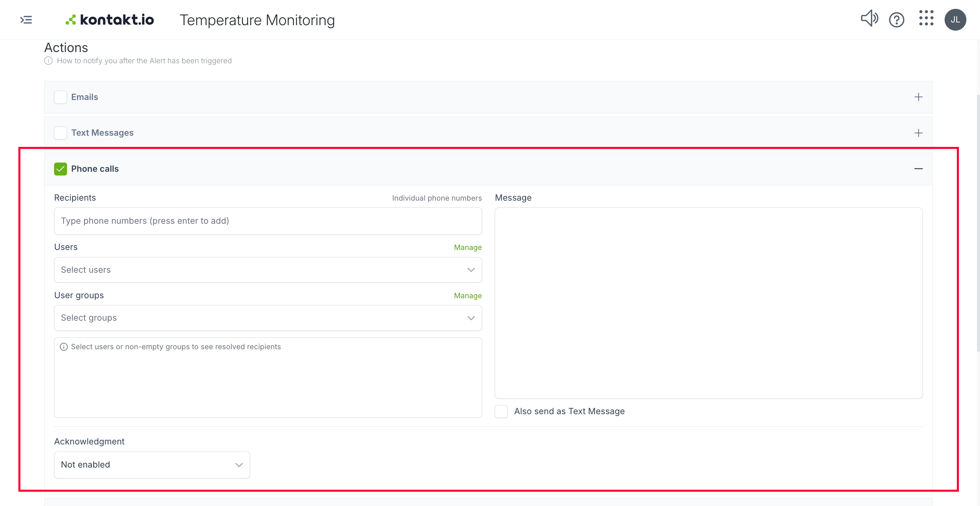Enable the Text Messages checkbox
Image resolution: width=980 pixels, height=506 pixels.
pyautogui.click(x=61, y=133)
